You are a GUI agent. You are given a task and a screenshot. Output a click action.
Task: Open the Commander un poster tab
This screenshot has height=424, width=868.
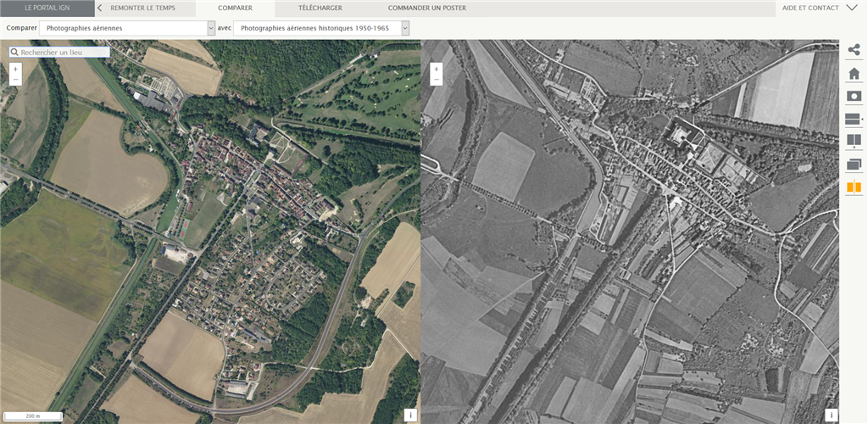coord(427,8)
